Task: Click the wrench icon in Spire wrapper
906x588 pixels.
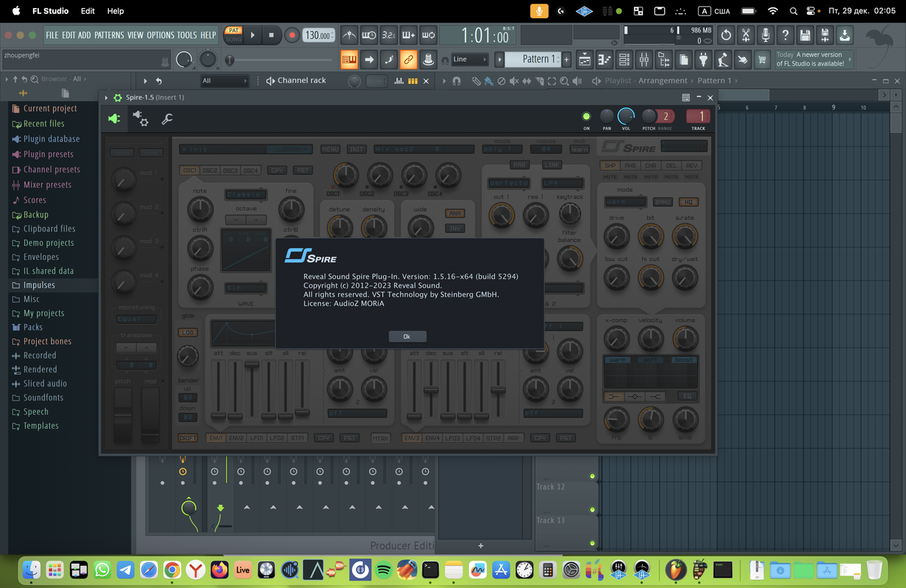Action: click(167, 118)
